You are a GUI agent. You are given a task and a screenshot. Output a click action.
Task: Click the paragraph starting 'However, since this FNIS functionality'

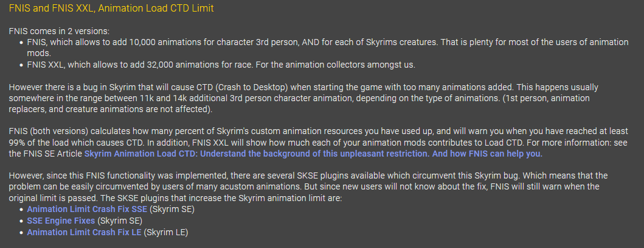(x=308, y=186)
